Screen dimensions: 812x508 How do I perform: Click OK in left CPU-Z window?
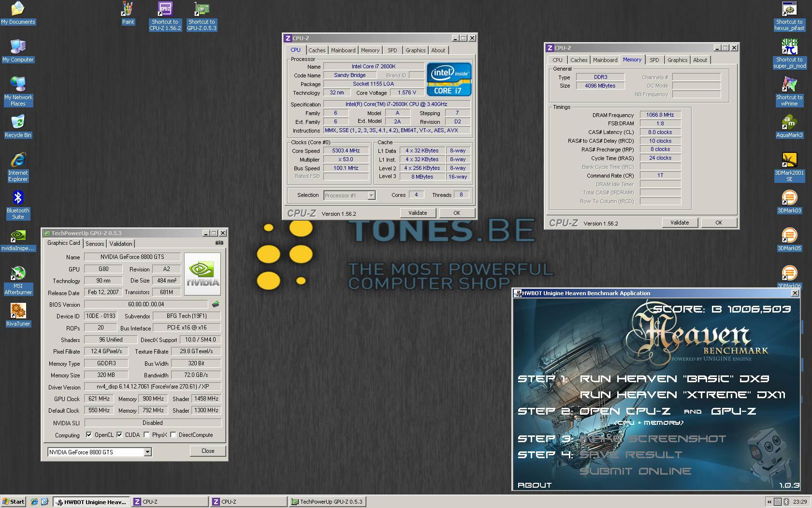tap(457, 213)
